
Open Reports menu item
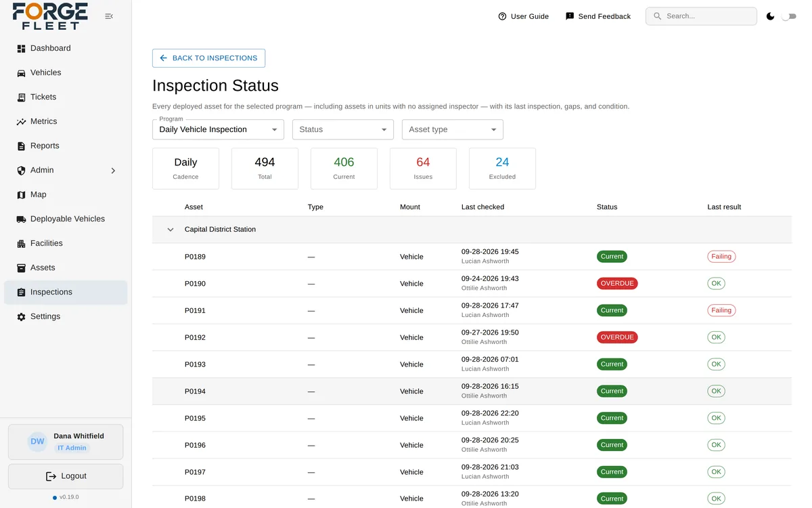pos(66,146)
